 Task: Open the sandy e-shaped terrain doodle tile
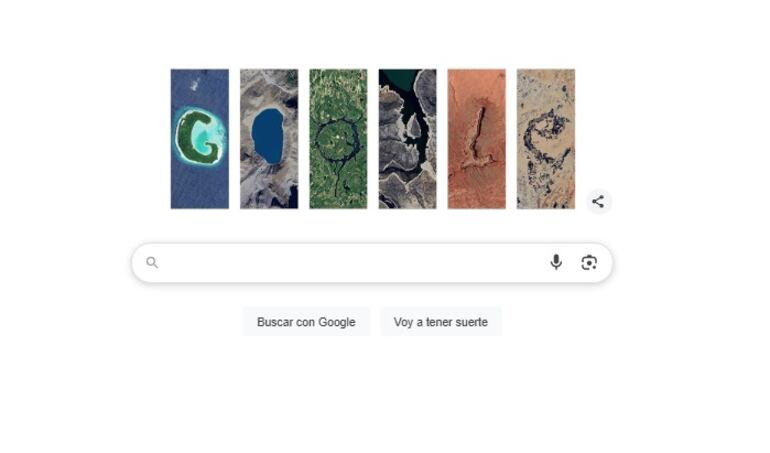(546, 139)
